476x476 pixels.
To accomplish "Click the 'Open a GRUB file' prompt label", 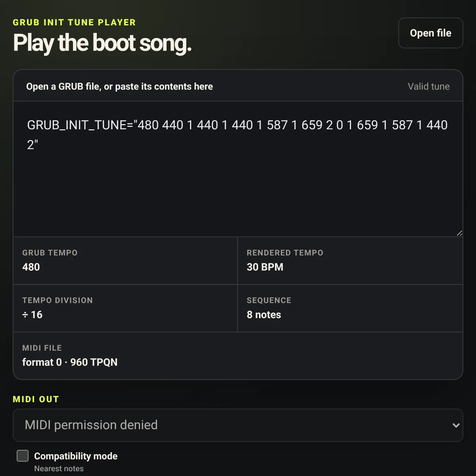I will coord(119,86).
